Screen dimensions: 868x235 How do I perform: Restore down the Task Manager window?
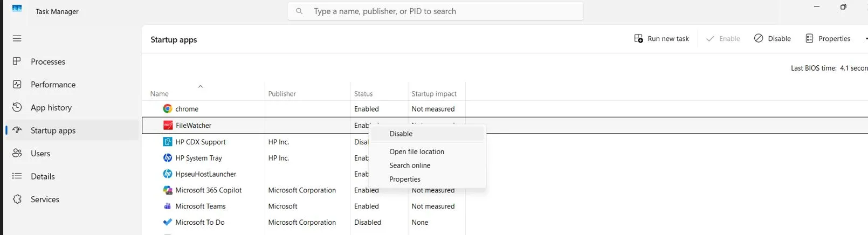coord(843,6)
